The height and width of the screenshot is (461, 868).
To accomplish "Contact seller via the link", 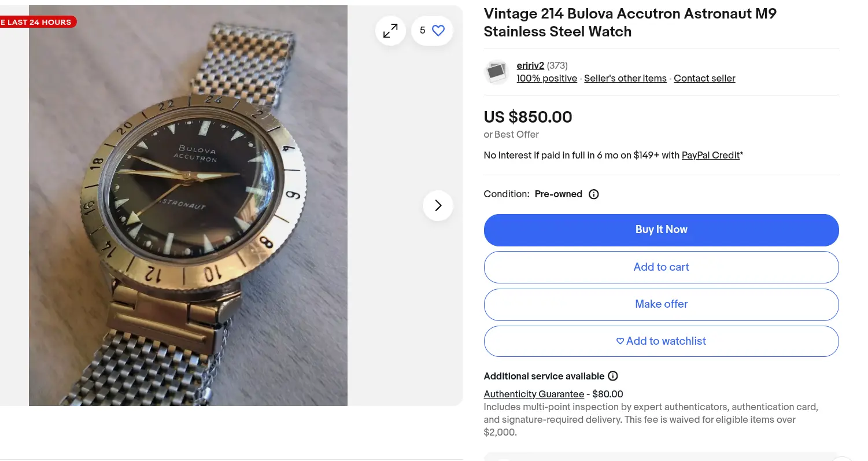I will point(704,79).
